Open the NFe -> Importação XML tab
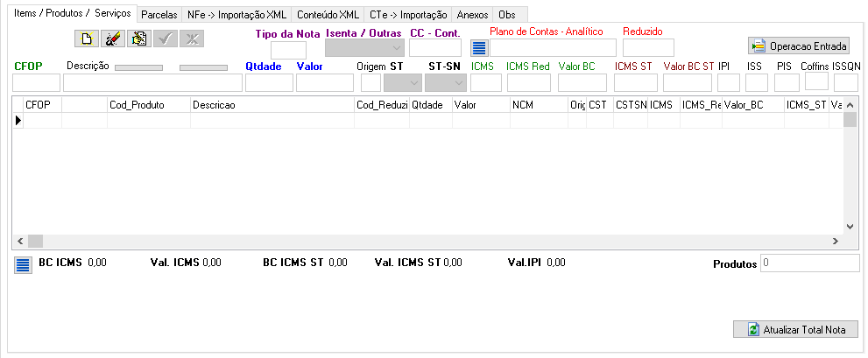Viewport: 868px width, 358px height. [x=236, y=15]
